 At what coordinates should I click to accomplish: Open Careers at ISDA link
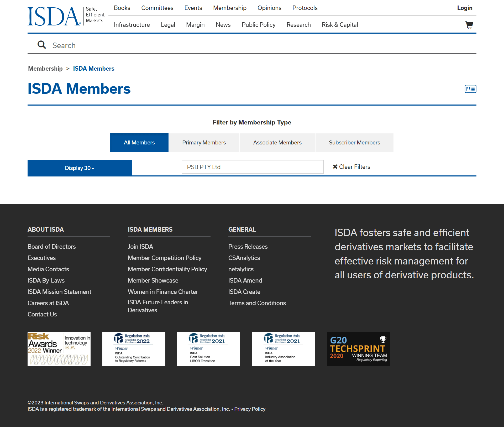(48, 303)
